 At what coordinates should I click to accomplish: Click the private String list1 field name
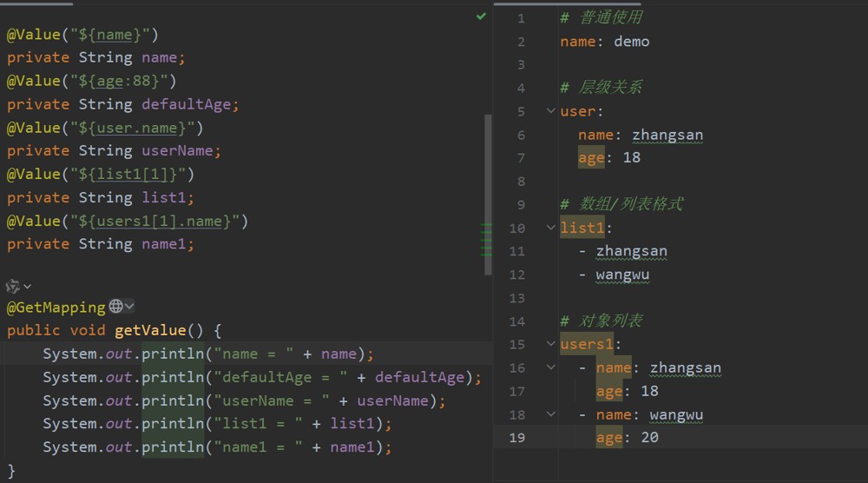tap(163, 198)
